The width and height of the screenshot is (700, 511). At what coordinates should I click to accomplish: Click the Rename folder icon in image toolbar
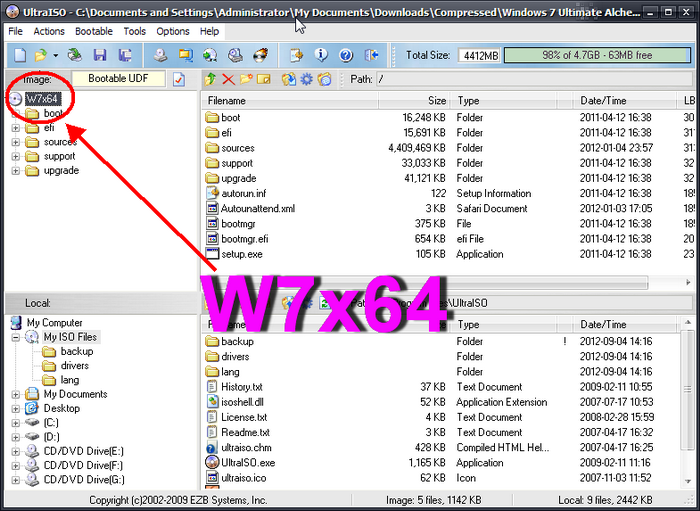click(264, 79)
